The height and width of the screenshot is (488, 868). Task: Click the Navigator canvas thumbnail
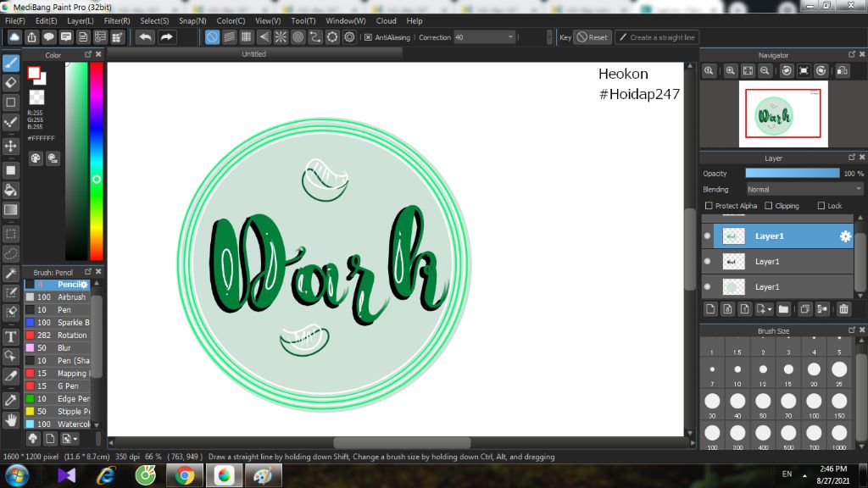(x=783, y=114)
